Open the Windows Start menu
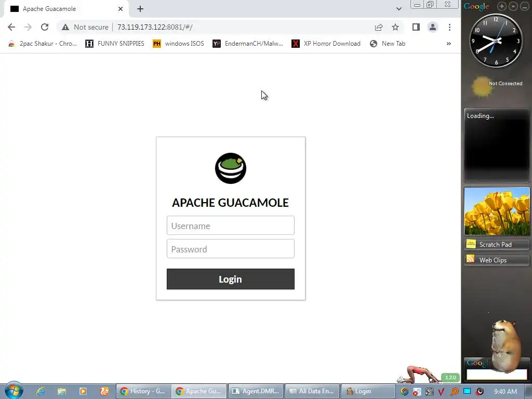Image resolution: width=532 pixels, height=399 pixels. [14, 391]
